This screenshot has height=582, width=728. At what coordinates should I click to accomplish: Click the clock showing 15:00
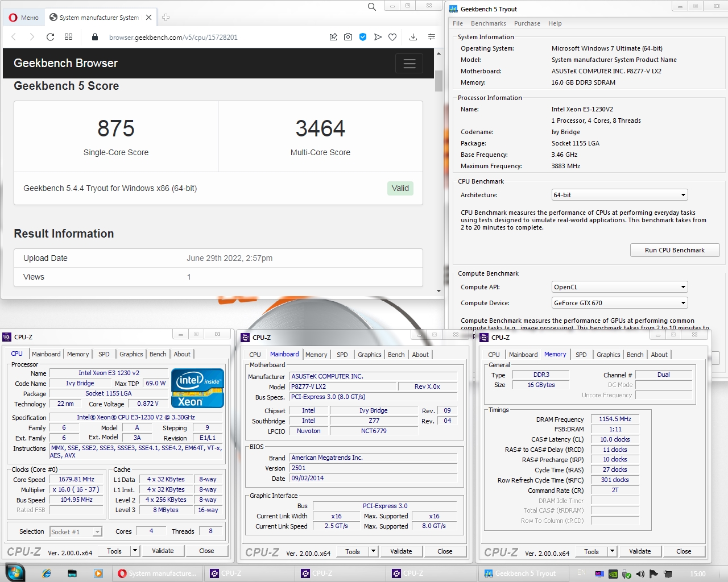pyautogui.click(x=697, y=574)
